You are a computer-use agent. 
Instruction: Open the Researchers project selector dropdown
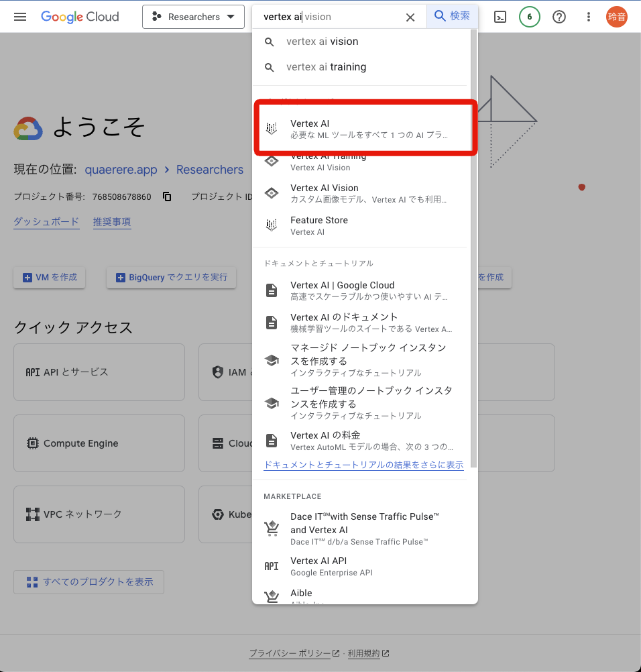click(193, 17)
